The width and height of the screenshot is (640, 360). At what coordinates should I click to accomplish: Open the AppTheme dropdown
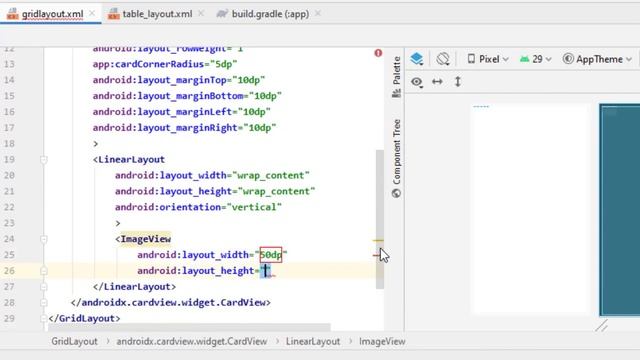point(597,59)
